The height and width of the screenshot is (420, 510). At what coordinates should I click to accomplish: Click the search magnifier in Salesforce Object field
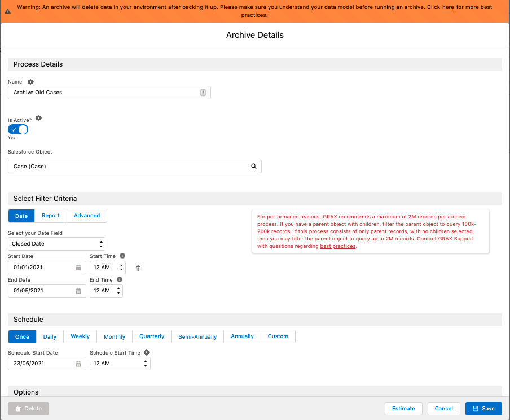tap(254, 167)
